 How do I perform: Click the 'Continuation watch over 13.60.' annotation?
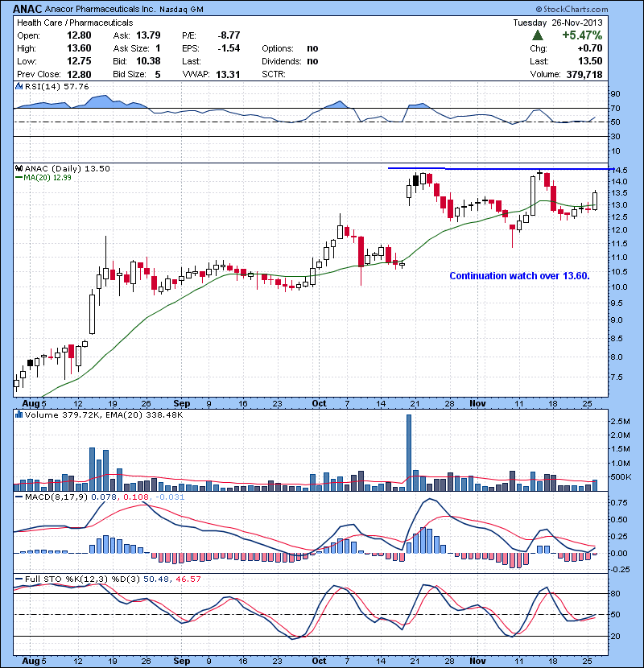click(x=519, y=275)
